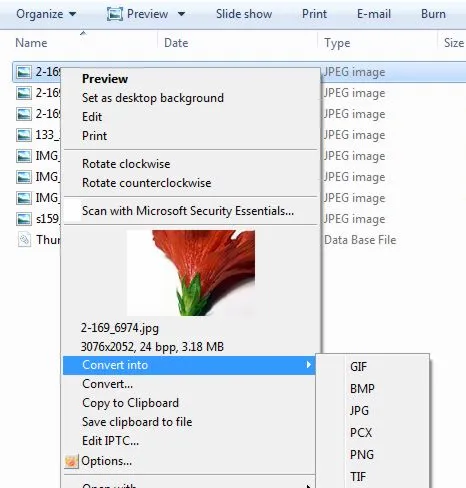Select the file starting with 133_
Screen dimensions: 466x488
[48, 135]
